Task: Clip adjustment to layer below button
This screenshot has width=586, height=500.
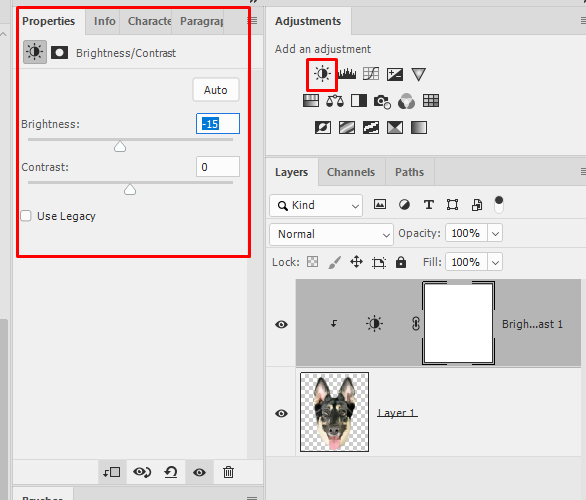Action: (x=112, y=472)
